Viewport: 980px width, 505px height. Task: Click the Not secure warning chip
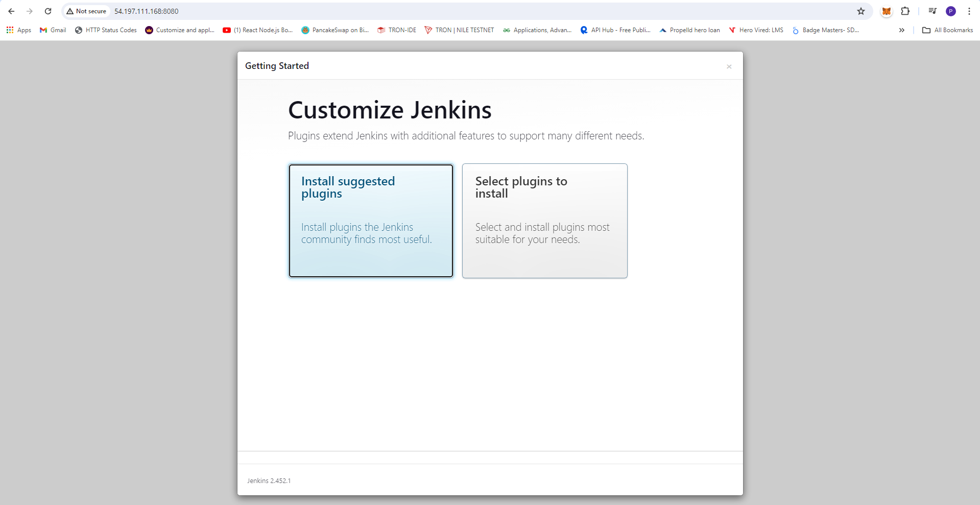pyautogui.click(x=86, y=11)
